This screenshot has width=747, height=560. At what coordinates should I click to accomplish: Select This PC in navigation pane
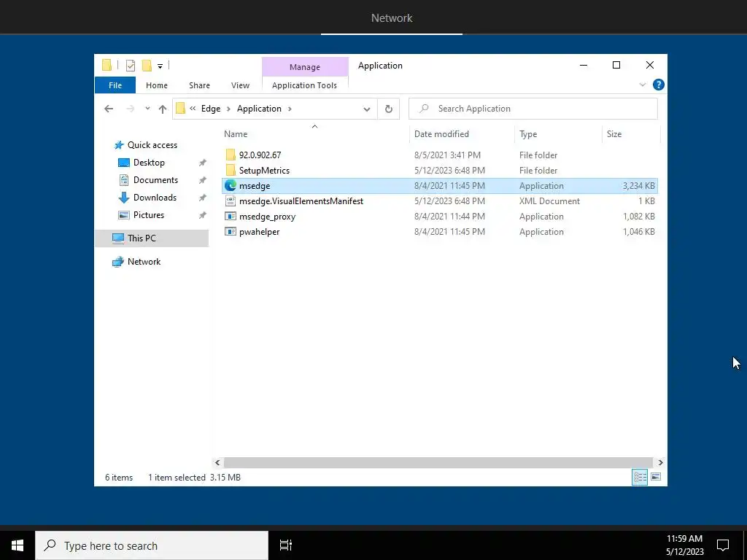152,238
